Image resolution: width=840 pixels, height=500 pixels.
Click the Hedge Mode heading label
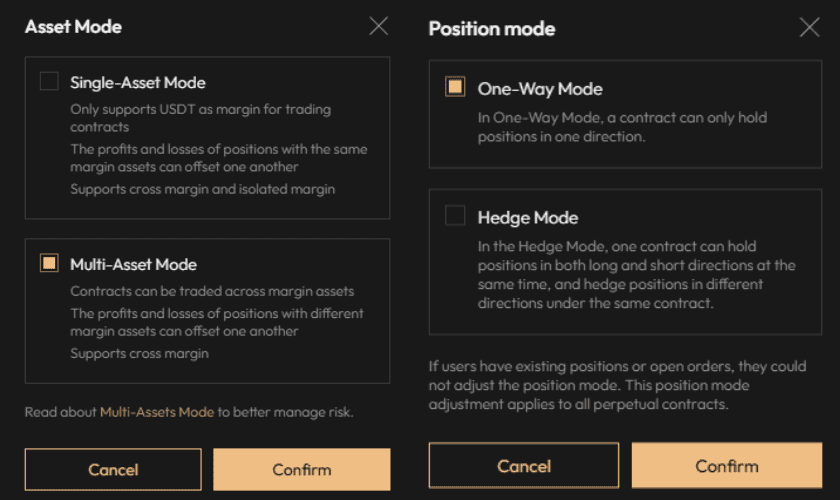[528, 218]
